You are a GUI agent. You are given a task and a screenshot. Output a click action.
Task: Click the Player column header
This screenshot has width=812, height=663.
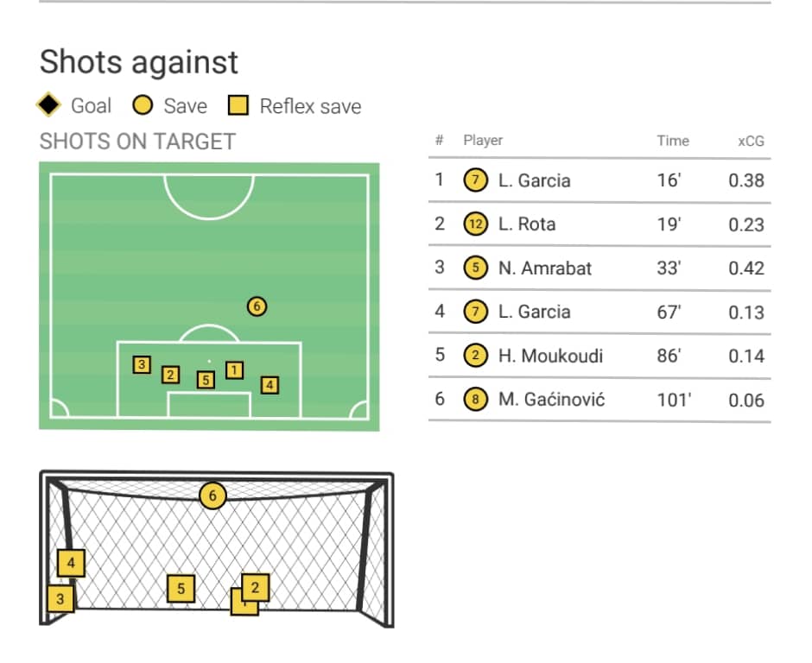coord(483,140)
